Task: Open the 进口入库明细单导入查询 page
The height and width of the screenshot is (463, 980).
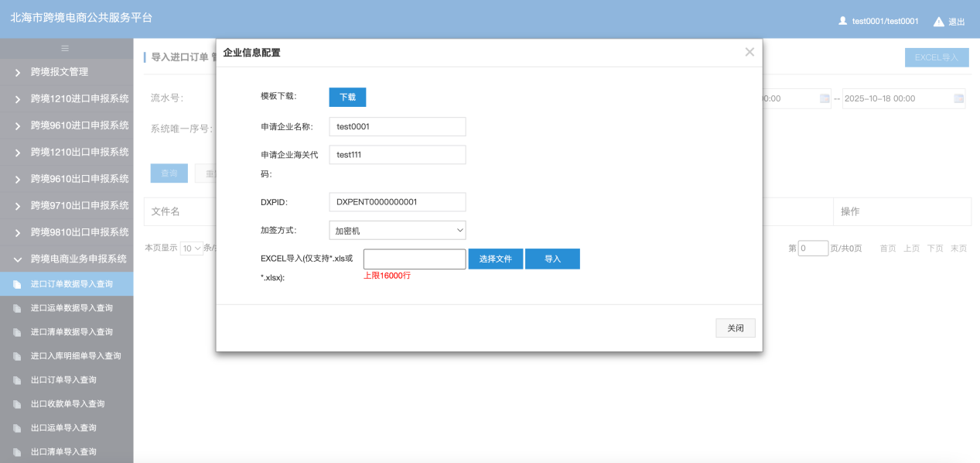Action: pos(76,356)
